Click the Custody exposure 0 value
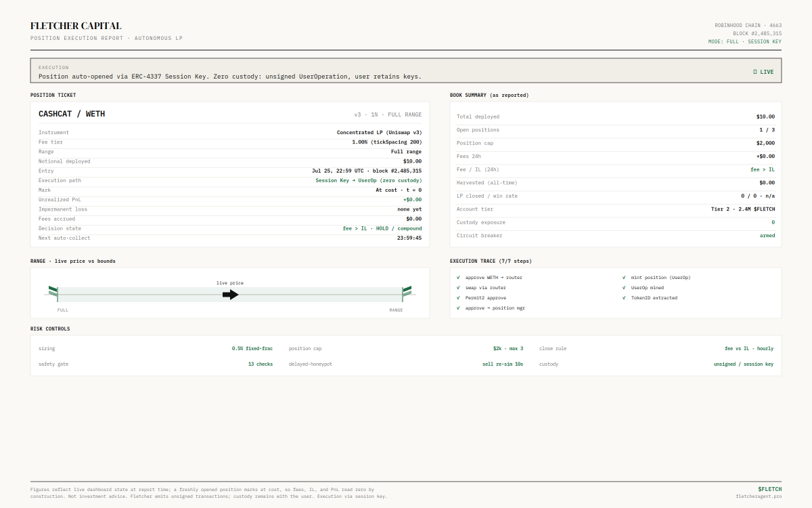 (x=773, y=222)
